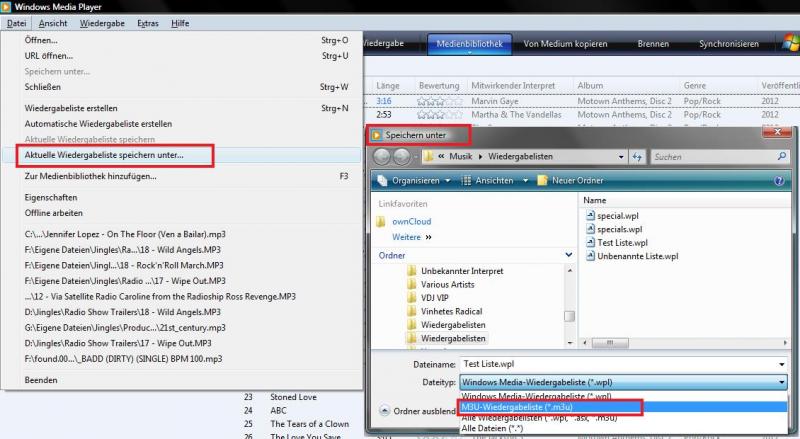Click the forward arrow in Speichern unter dialog
The width and height of the screenshot is (800, 439).
click(402, 157)
